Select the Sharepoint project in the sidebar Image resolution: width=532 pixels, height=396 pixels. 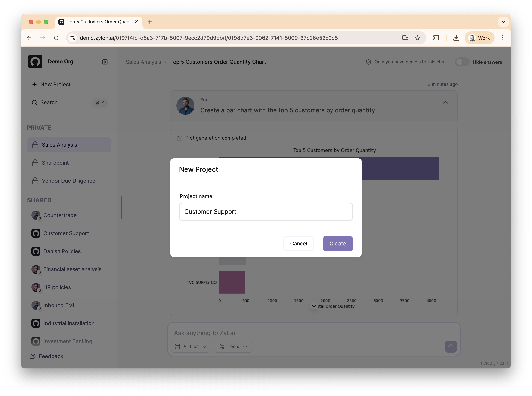coord(55,163)
